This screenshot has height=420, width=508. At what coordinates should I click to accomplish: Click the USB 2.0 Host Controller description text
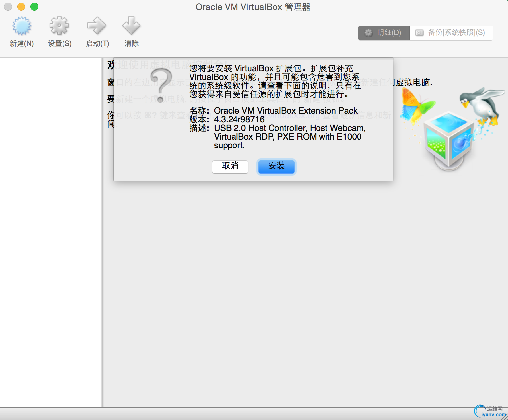pos(290,137)
